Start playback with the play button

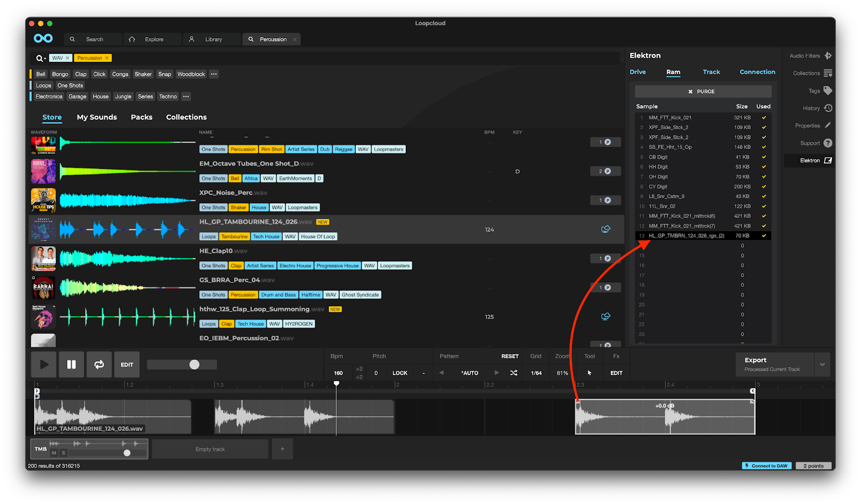coord(44,365)
